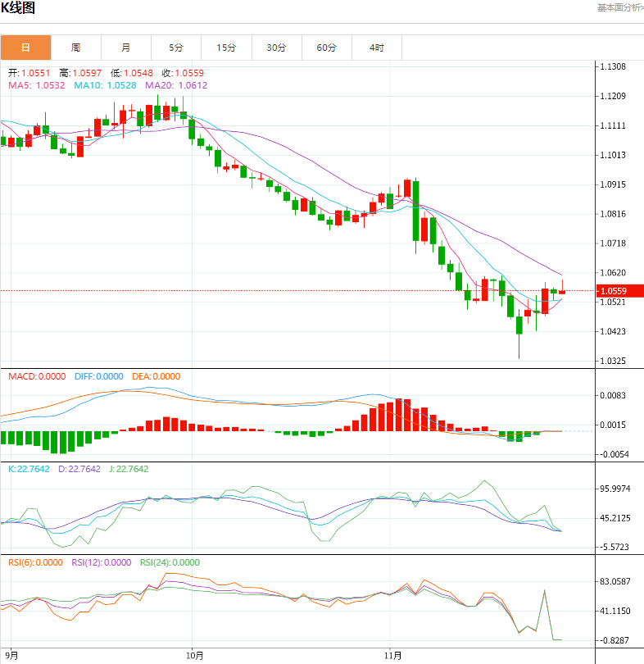The width and height of the screenshot is (644, 664).
Task: Click the 41.1150 RSI axis label
Action: pyautogui.click(x=615, y=611)
